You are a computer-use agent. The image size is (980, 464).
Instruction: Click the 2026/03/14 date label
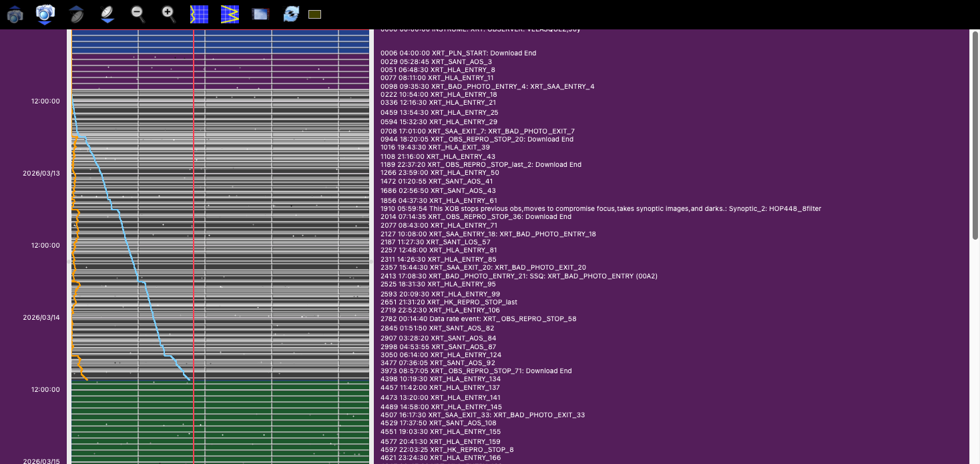[41, 317]
